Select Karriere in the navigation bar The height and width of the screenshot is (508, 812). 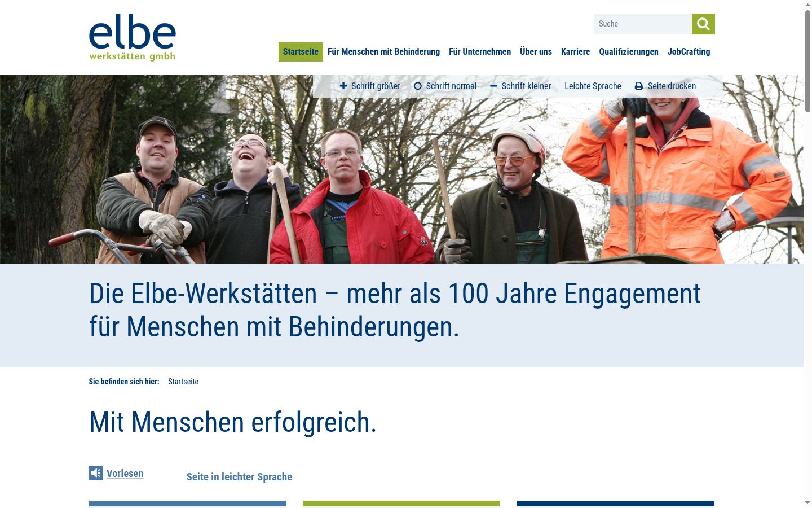point(575,52)
